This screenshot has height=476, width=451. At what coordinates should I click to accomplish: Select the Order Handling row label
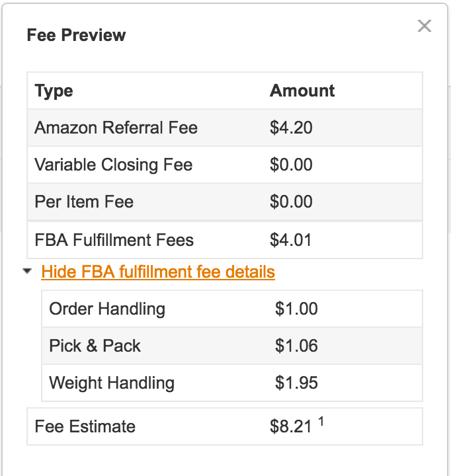107,309
